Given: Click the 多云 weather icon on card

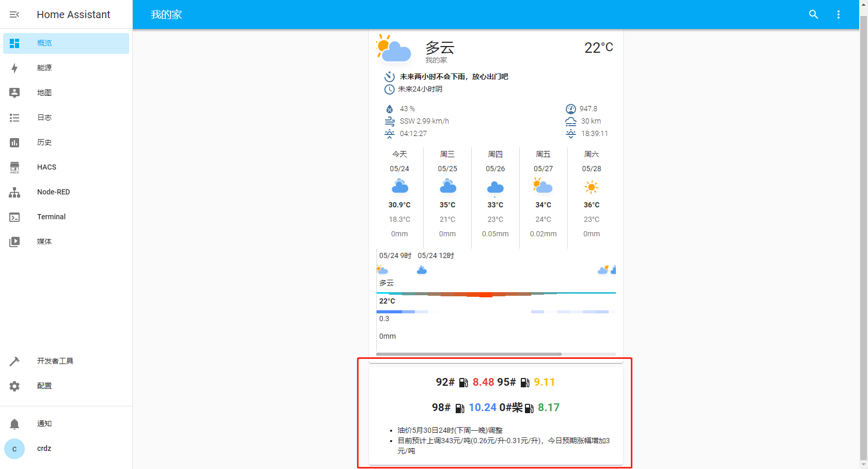Looking at the screenshot, I should coord(394,49).
